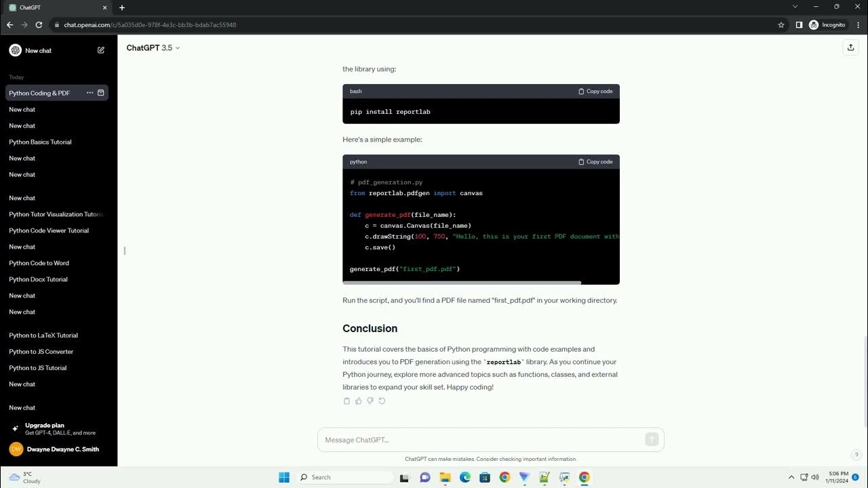Open the Python Basics Tutorial chat
This screenshot has height=488, width=868.
tap(40, 142)
